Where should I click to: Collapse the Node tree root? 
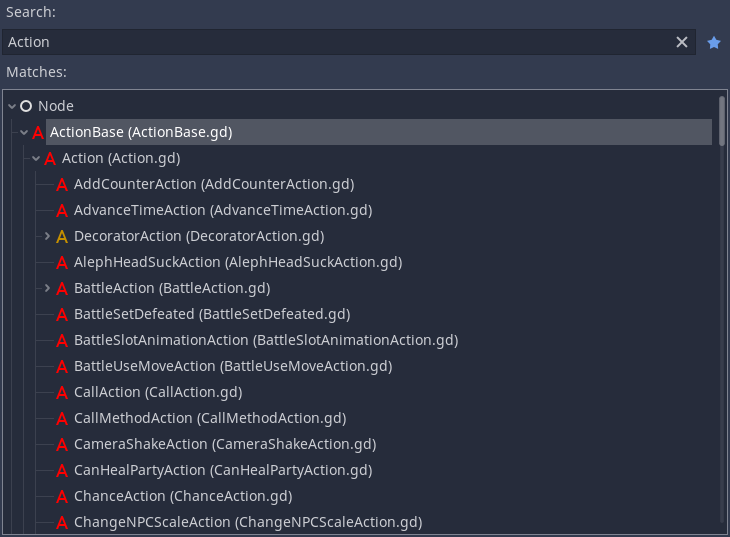12,106
